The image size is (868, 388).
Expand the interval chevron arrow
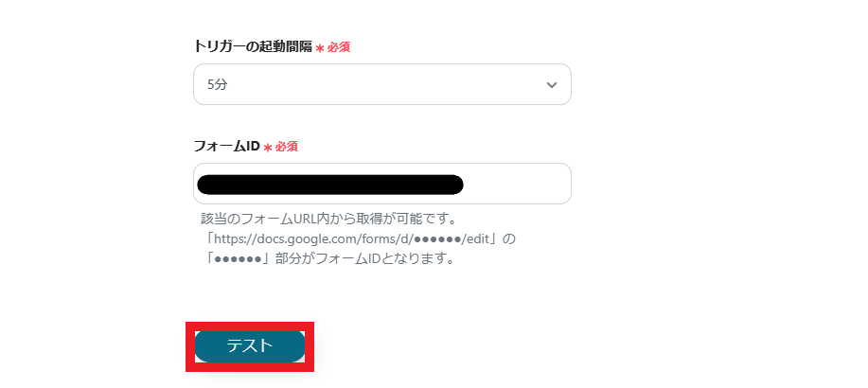[551, 84]
